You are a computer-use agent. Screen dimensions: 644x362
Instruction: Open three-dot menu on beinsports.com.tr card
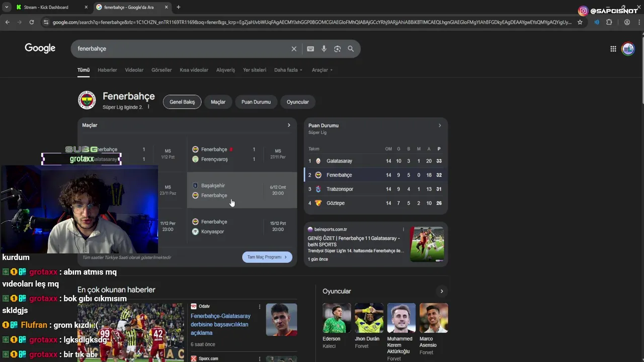[403, 229]
